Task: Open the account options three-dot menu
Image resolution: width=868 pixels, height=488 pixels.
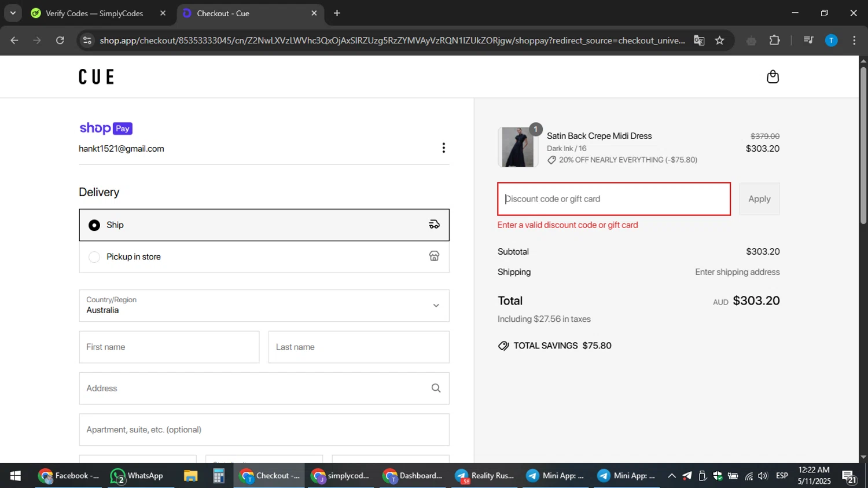Action: coord(443,148)
